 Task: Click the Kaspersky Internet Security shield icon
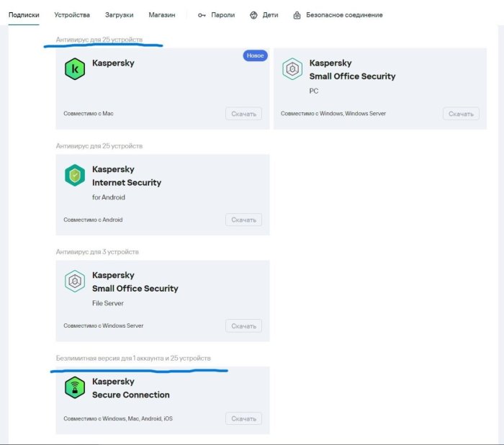pos(75,175)
